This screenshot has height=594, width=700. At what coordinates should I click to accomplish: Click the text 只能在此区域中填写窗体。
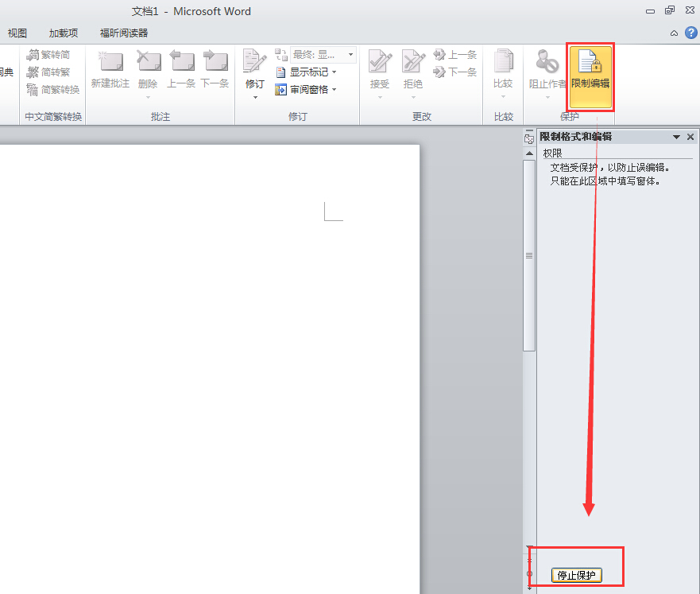pos(605,181)
